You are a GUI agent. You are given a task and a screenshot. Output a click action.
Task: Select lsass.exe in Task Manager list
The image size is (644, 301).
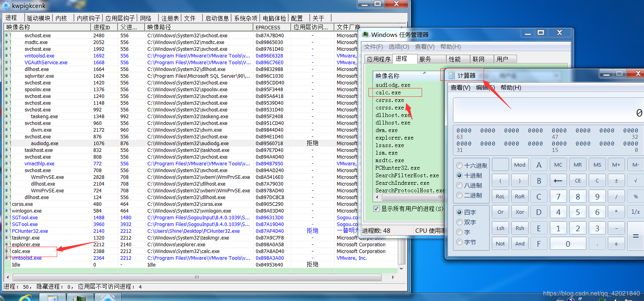coord(390,146)
